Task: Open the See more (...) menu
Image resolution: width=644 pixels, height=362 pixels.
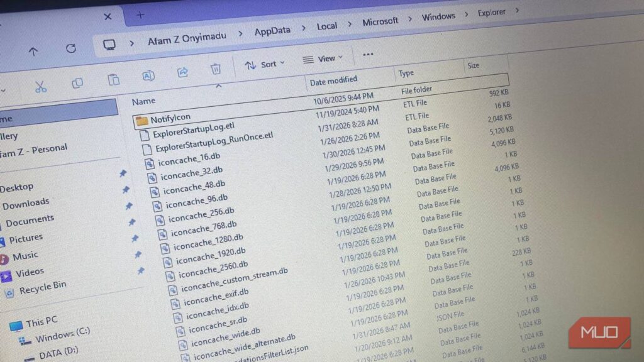Action: coord(368,55)
